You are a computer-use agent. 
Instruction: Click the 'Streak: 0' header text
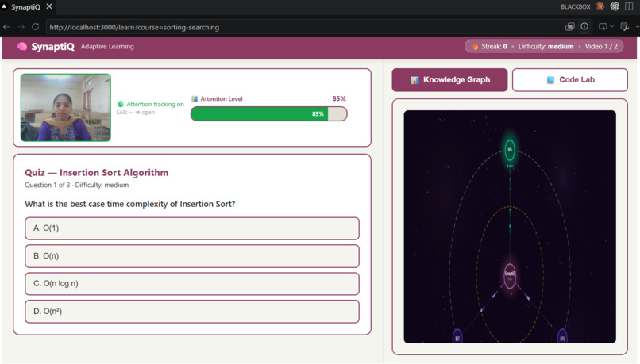pyautogui.click(x=494, y=47)
